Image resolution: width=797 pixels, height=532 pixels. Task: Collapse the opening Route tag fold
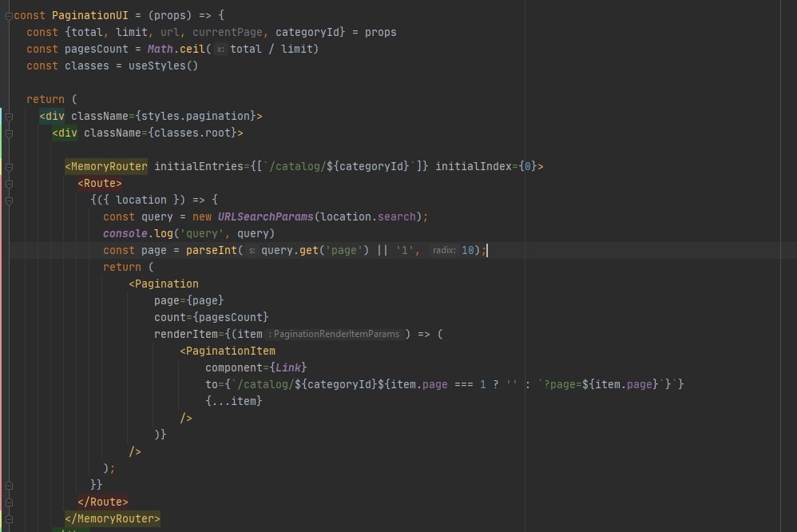tap(9, 184)
